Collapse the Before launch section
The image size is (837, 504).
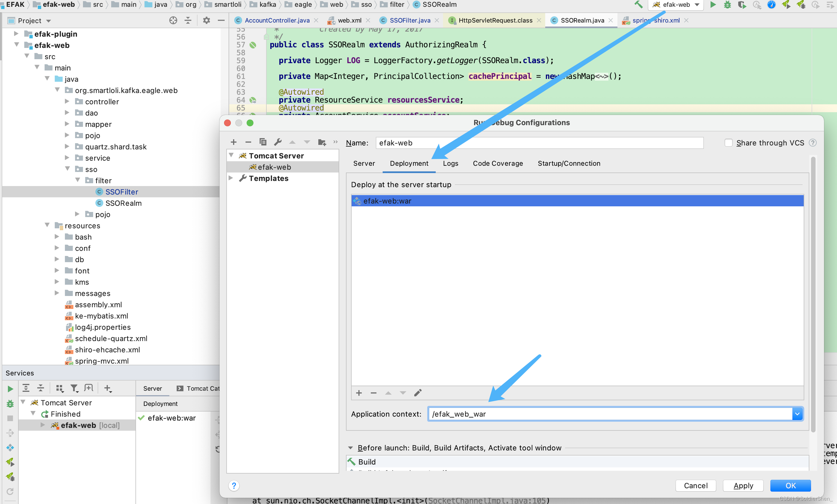tap(350, 448)
